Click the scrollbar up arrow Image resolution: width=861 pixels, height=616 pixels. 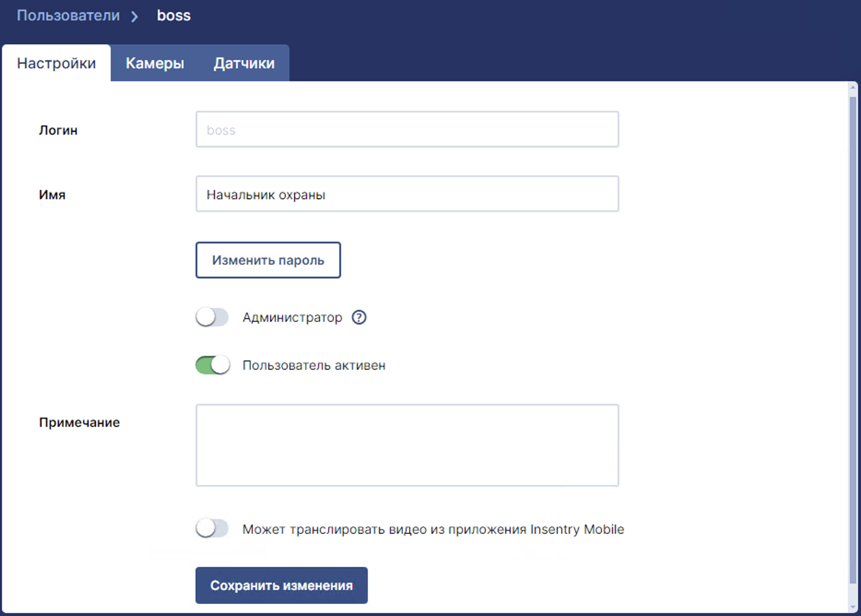pos(853,87)
